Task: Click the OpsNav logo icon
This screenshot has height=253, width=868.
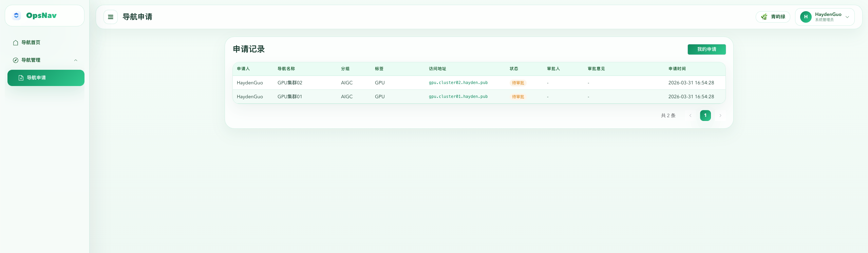Action: pyautogui.click(x=16, y=16)
